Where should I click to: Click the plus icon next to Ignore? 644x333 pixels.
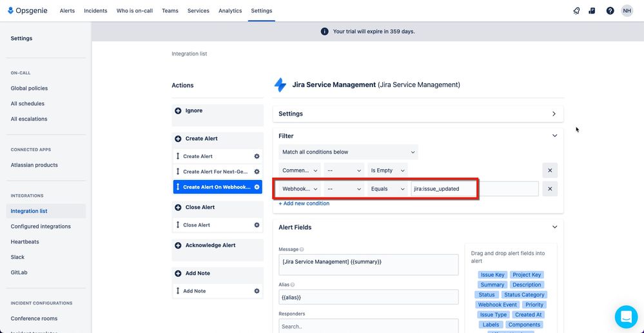coord(178,110)
